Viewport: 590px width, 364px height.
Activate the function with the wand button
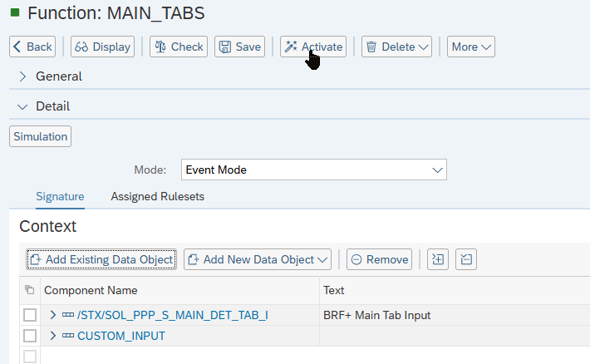pos(313,47)
